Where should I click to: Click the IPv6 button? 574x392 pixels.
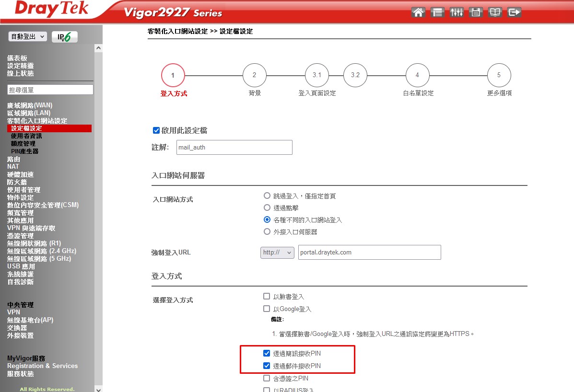(64, 37)
